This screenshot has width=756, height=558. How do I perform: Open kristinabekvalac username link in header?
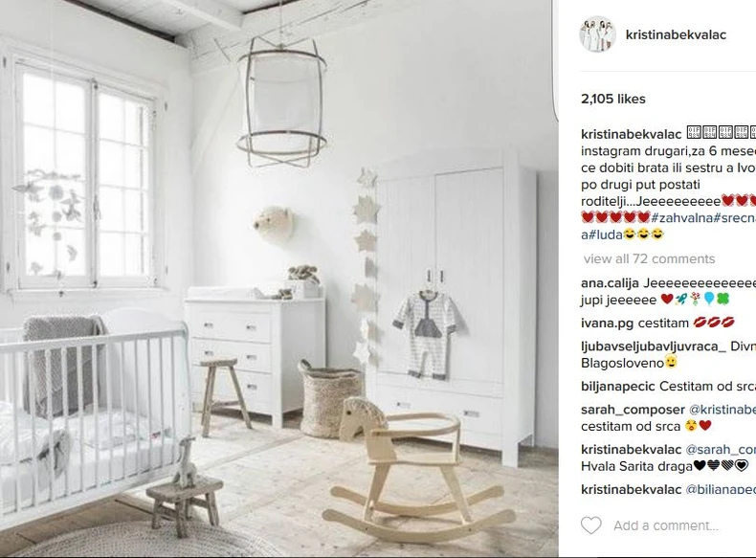click(x=676, y=34)
